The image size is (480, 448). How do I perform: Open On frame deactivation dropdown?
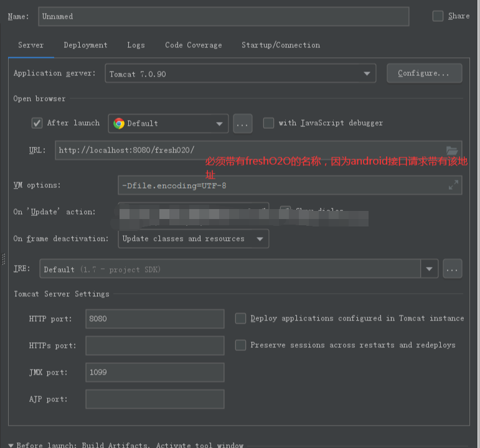click(194, 239)
